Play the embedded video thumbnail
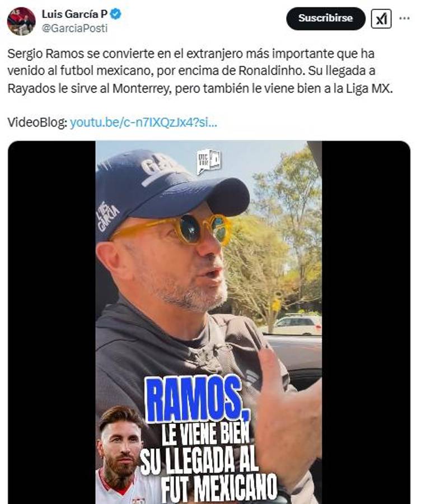This screenshot has height=504, width=421. tap(209, 322)
